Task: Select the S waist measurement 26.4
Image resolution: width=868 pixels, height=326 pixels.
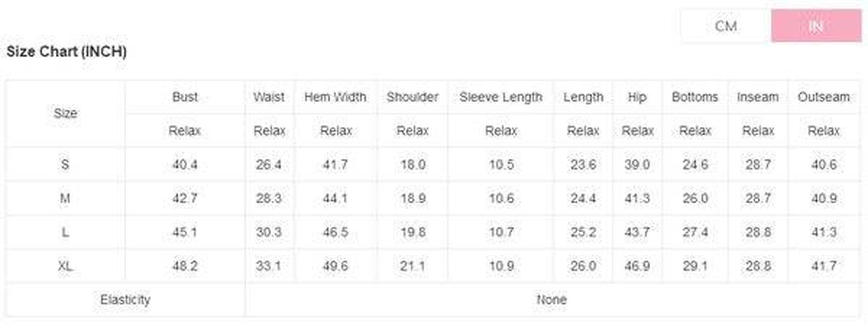Action: click(269, 165)
